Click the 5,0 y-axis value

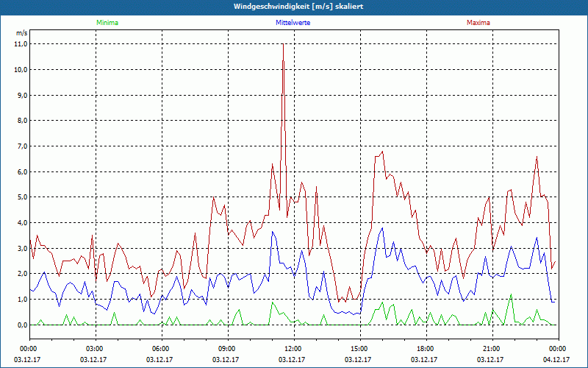23,197
